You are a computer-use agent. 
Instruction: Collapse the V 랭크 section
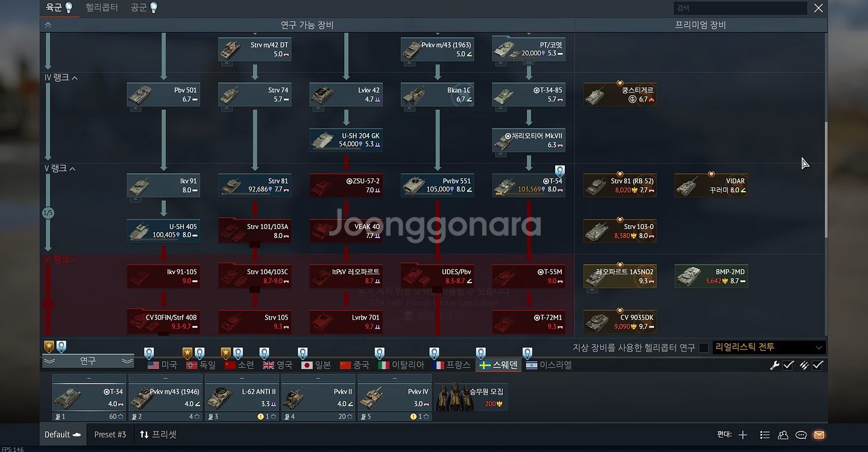(x=72, y=169)
